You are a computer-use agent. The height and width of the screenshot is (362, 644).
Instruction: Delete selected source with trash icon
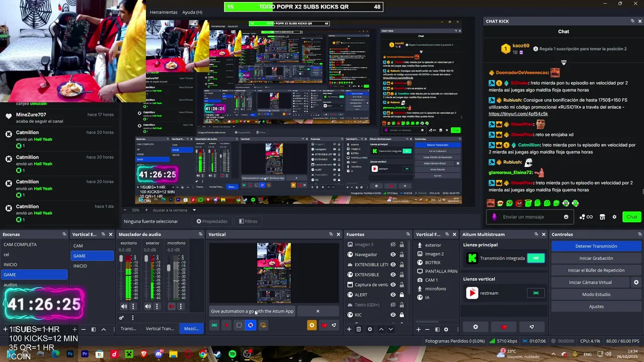click(x=359, y=329)
